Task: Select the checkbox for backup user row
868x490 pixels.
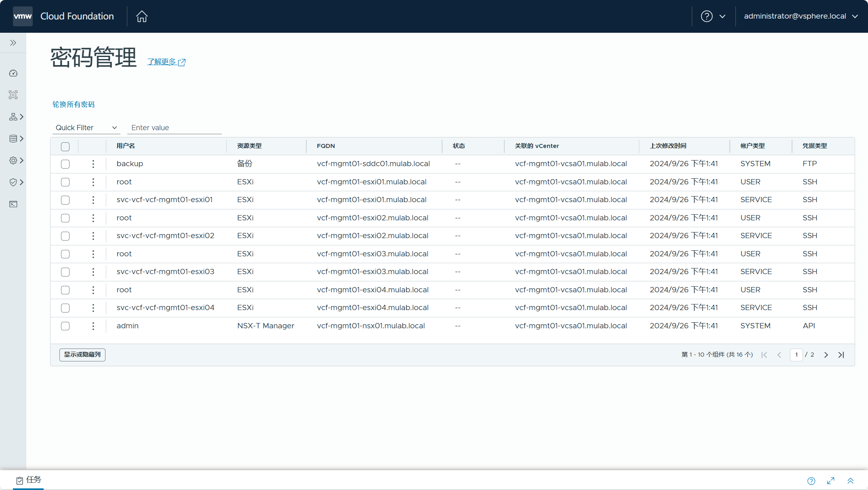Action: coord(65,163)
